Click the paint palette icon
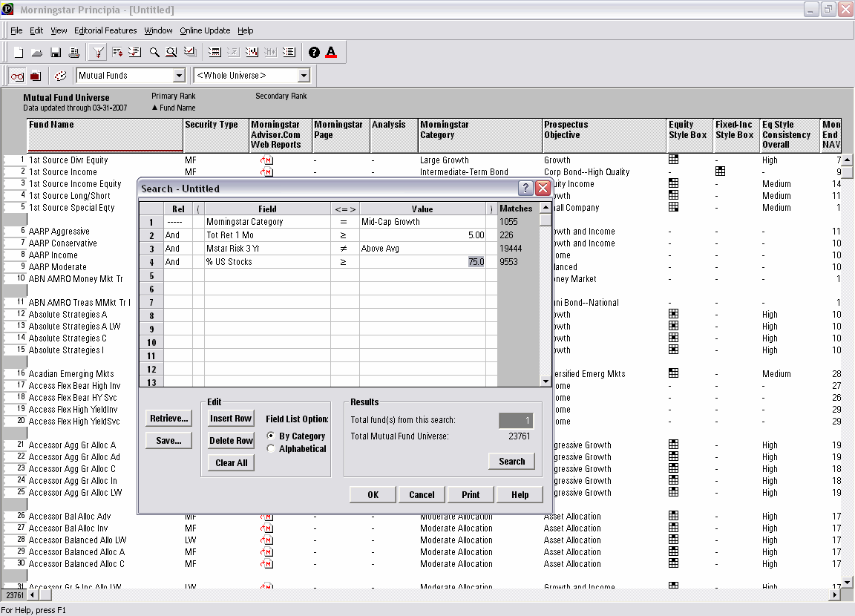Image resolution: width=855 pixels, height=616 pixels. click(61, 76)
